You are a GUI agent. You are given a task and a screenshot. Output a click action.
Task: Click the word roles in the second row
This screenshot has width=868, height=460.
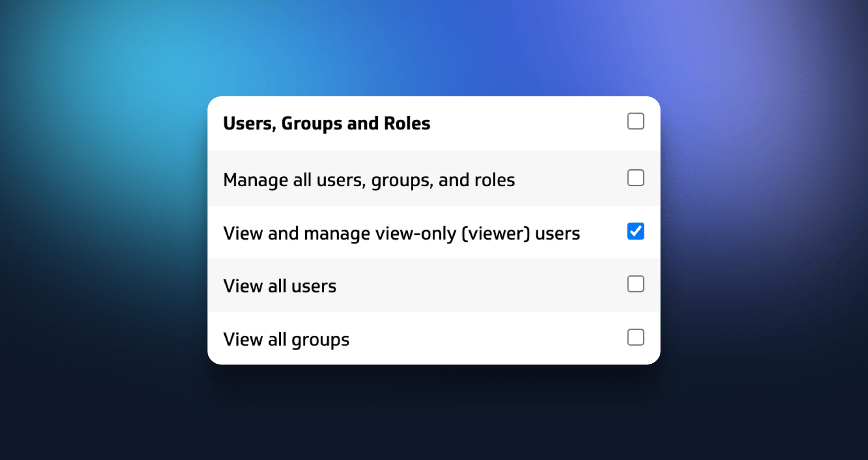click(x=495, y=180)
